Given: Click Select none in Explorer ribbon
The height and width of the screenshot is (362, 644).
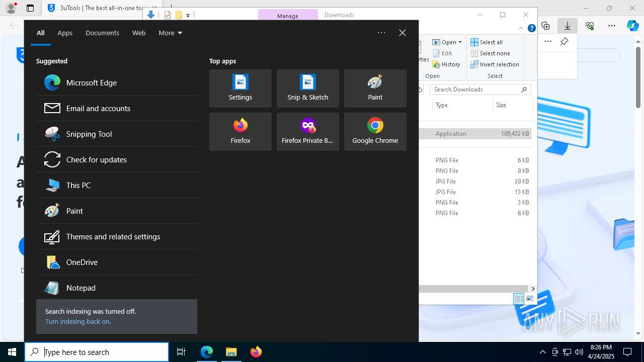Looking at the screenshot, I should coord(490,53).
